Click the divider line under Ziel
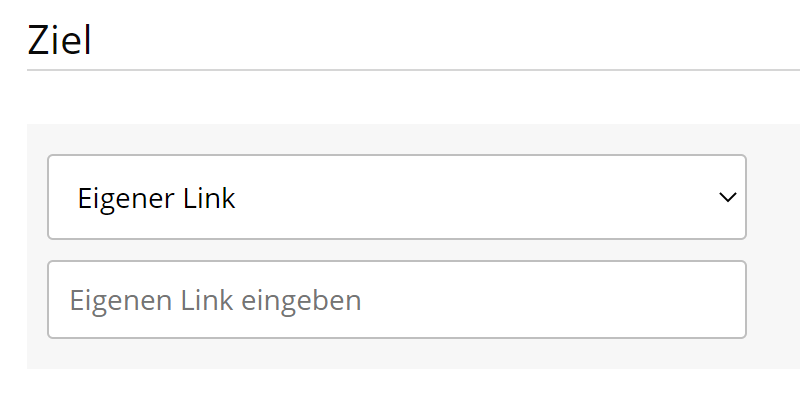 (x=413, y=70)
